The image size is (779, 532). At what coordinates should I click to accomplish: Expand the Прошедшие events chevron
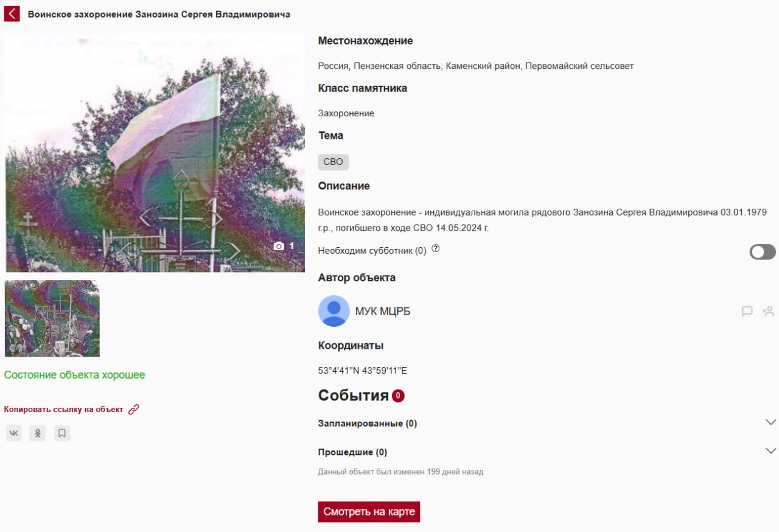click(770, 451)
